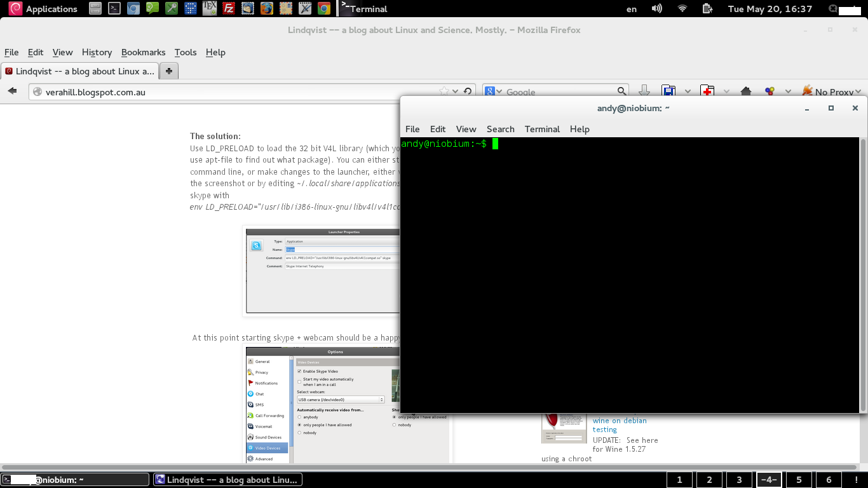Open Skype Options screenshot in blog post
Screen dimensions: 868x488
pos(323,405)
